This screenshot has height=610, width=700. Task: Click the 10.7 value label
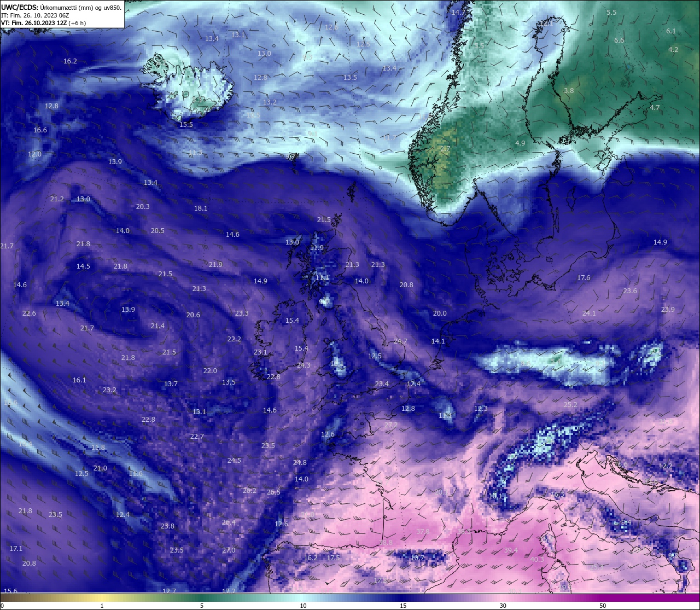click(x=417, y=558)
